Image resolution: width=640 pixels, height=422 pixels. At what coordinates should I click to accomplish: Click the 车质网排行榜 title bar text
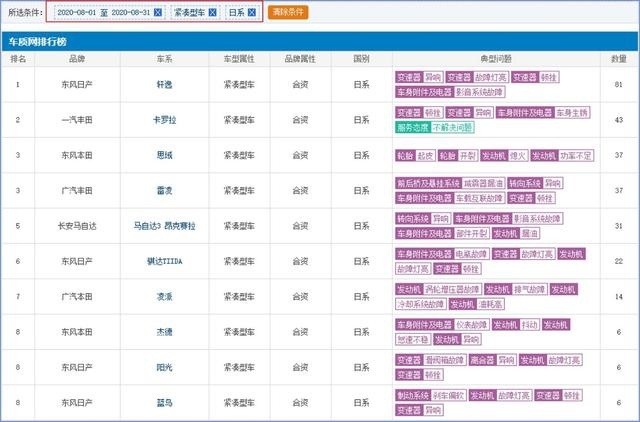(x=37, y=42)
